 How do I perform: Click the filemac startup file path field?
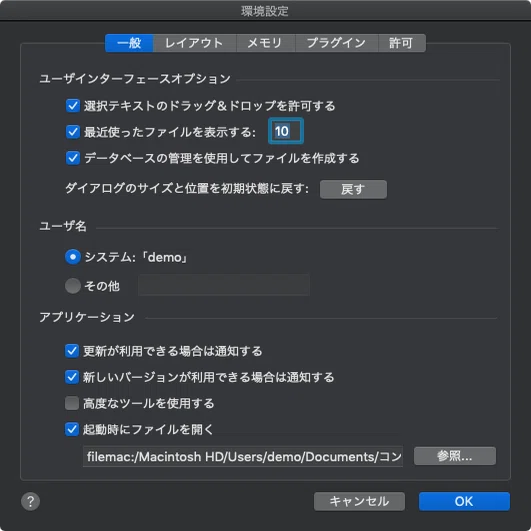(243, 456)
